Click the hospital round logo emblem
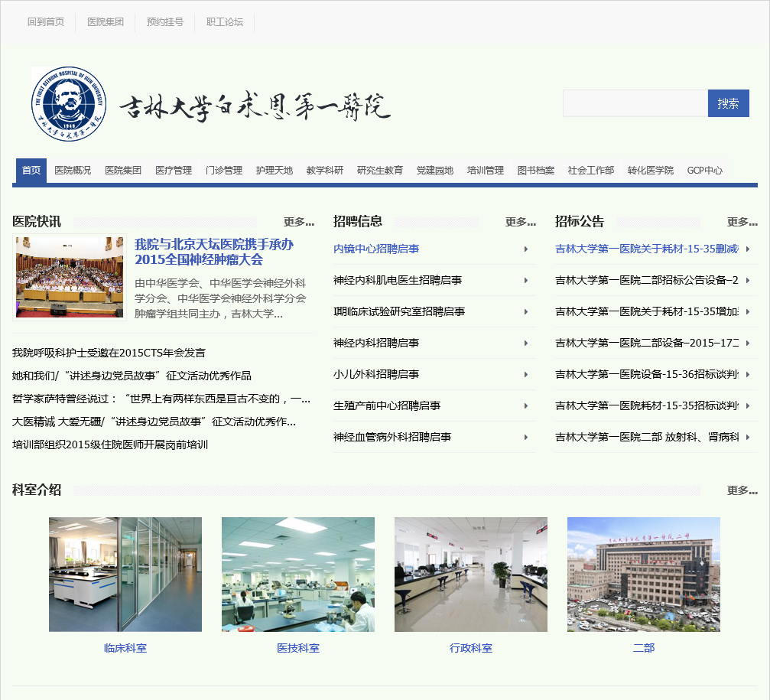This screenshot has height=700, width=770. point(69,103)
